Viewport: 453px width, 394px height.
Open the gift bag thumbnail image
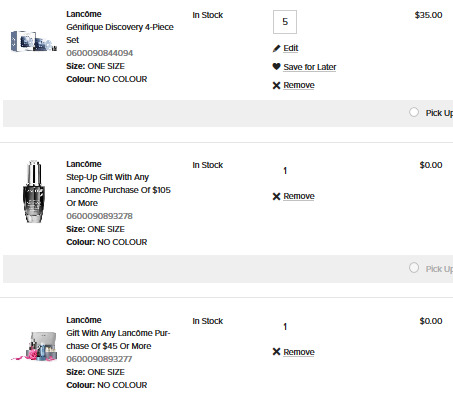(34, 346)
